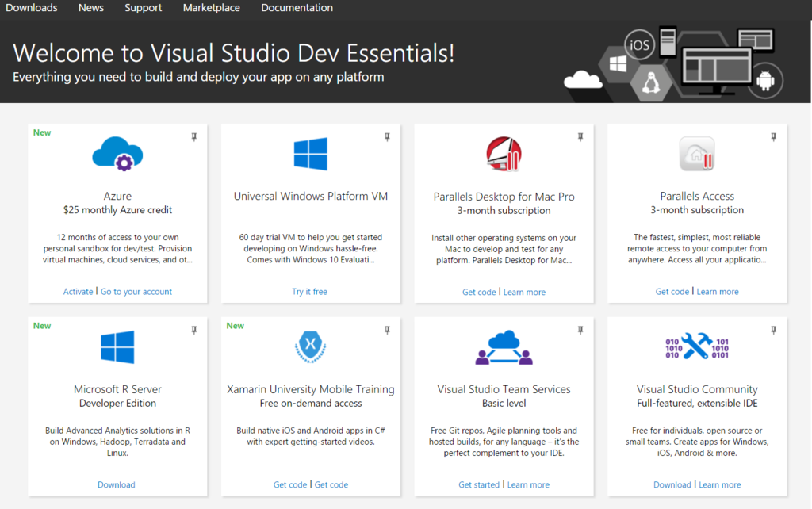Click the Activate link for Azure
Image resolution: width=812 pixels, height=509 pixels.
coord(79,292)
